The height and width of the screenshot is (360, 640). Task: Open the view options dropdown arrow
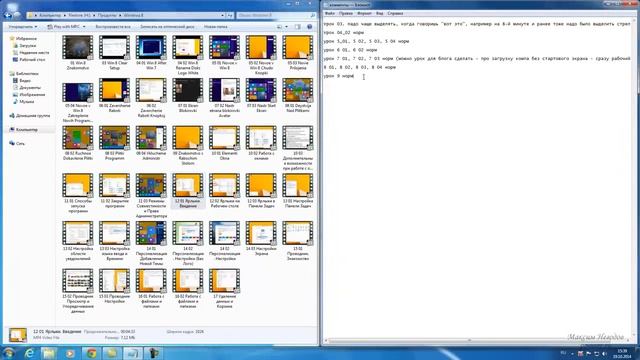click(286, 27)
